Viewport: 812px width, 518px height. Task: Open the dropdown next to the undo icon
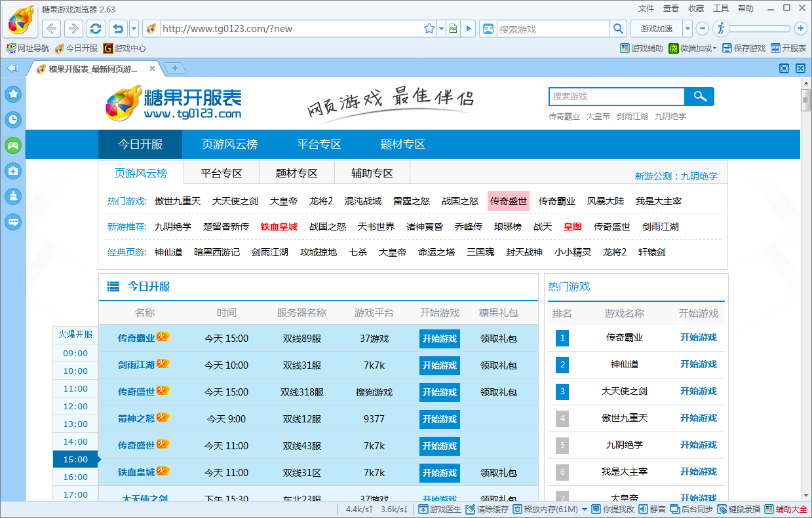coord(134,29)
